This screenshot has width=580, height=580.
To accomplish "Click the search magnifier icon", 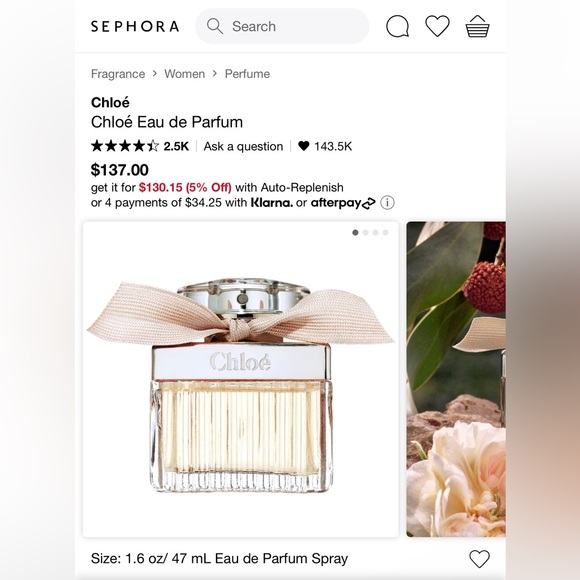I will [x=215, y=26].
